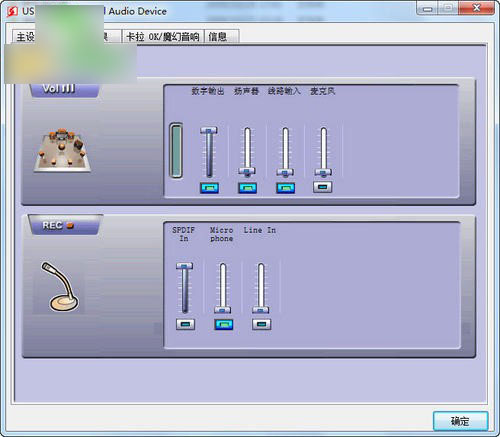Toggle mute button under 扬声器 slider
The width and height of the screenshot is (500, 437).
[247, 188]
